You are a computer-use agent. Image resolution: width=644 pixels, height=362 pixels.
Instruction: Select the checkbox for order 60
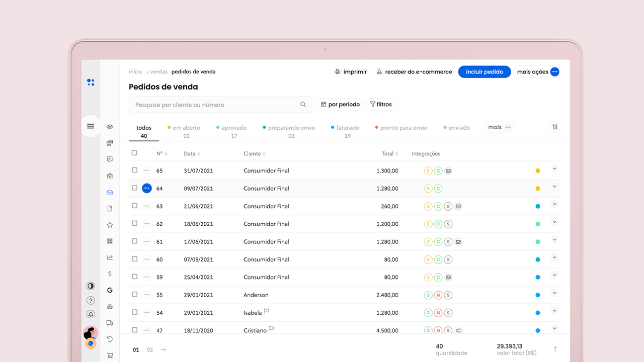tap(134, 259)
